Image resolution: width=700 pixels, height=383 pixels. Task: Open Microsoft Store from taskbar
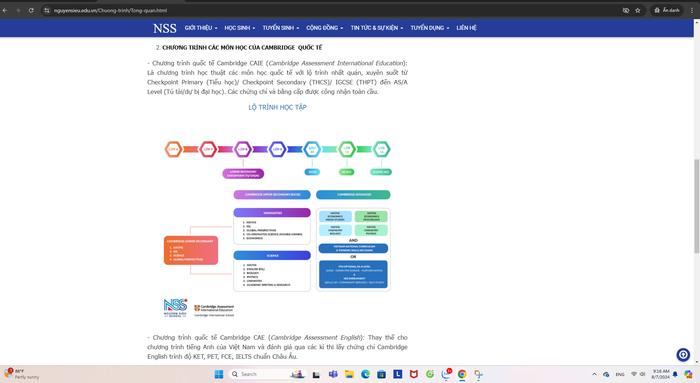pyautogui.click(x=381, y=374)
